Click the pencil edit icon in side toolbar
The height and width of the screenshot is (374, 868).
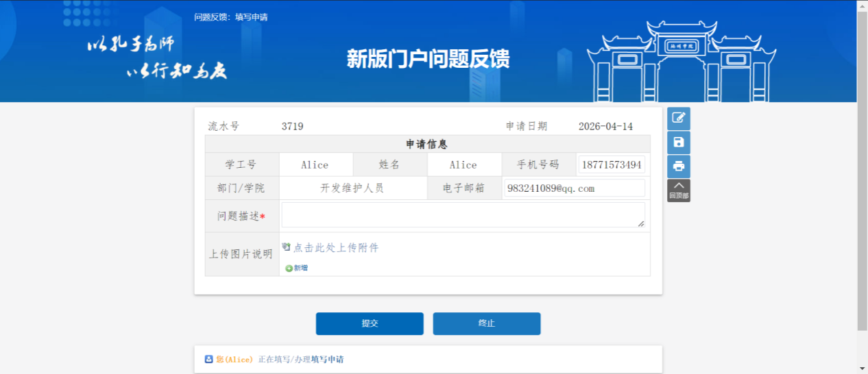point(678,118)
